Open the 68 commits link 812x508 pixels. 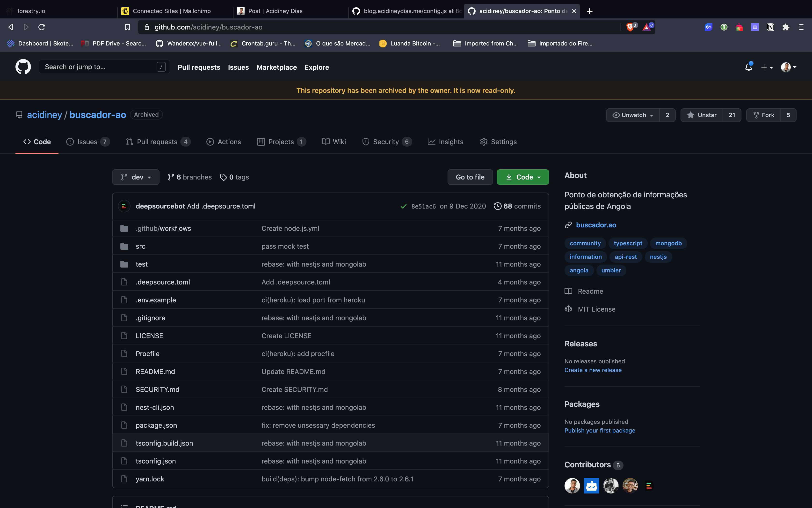(517, 206)
